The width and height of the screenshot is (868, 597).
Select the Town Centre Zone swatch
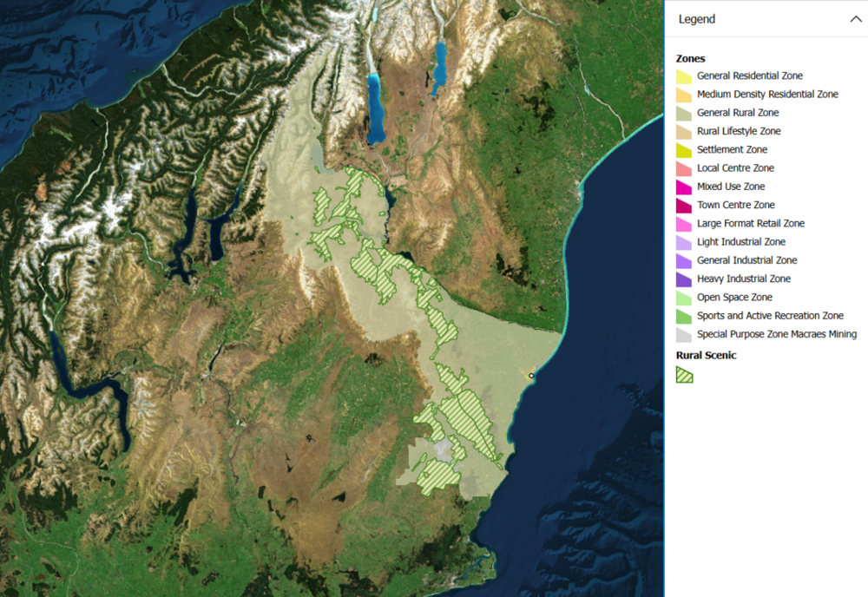[x=684, y=206]
